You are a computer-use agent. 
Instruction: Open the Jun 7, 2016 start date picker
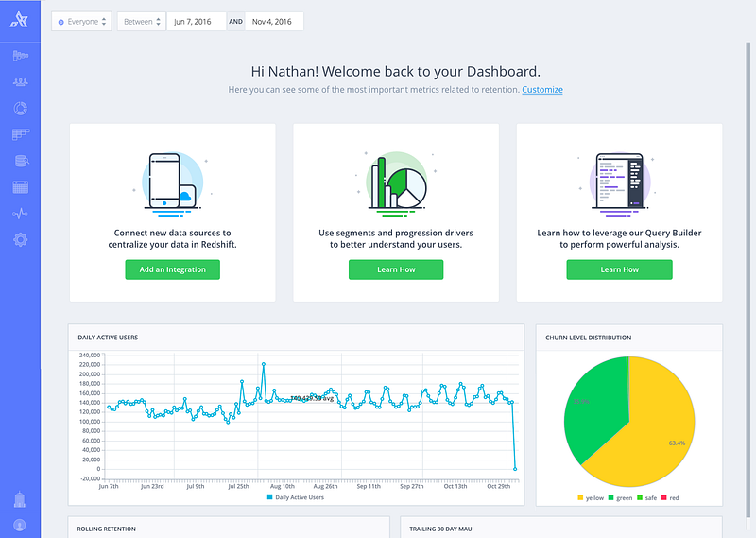(x=197, y=22)
